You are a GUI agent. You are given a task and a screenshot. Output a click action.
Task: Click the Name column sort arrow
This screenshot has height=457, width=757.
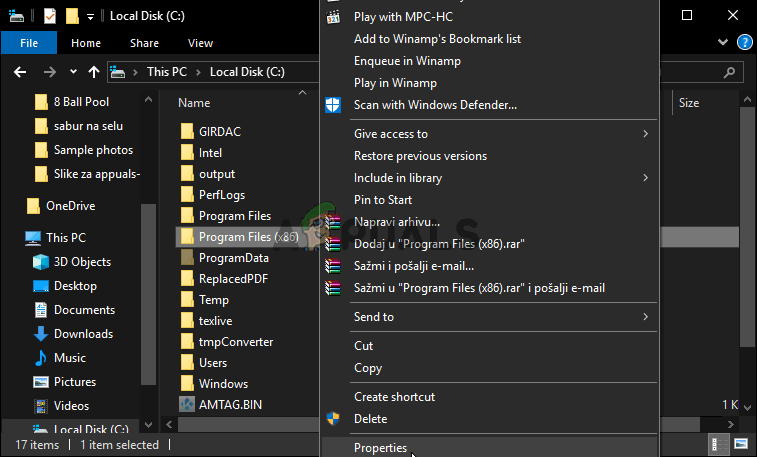click(302, 93)
